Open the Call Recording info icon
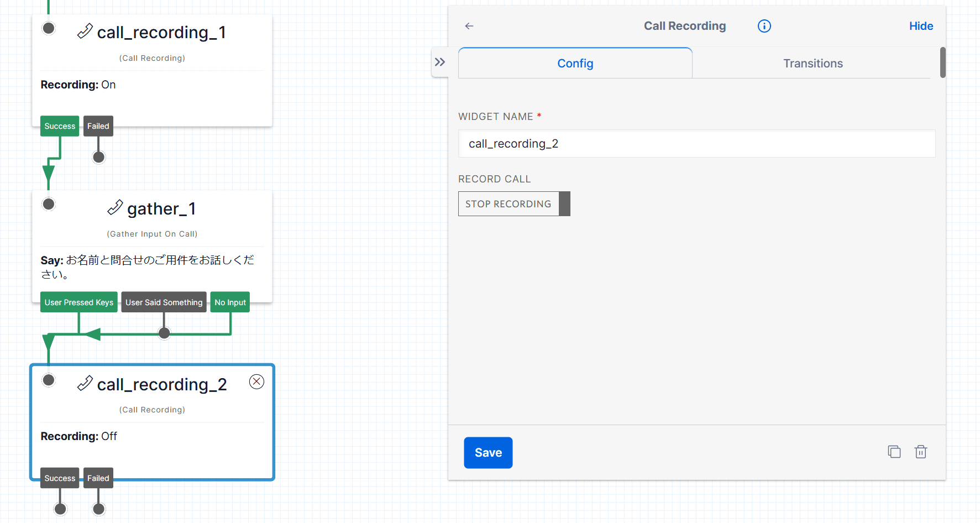Viewport: 980px width, 523px height. coord(764,26)
